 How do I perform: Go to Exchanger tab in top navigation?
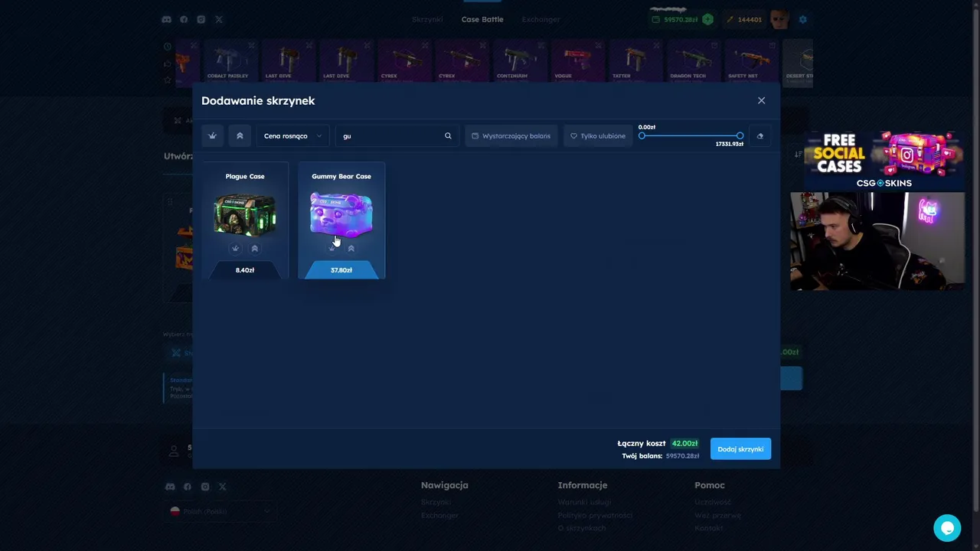(x=541, y=19)
